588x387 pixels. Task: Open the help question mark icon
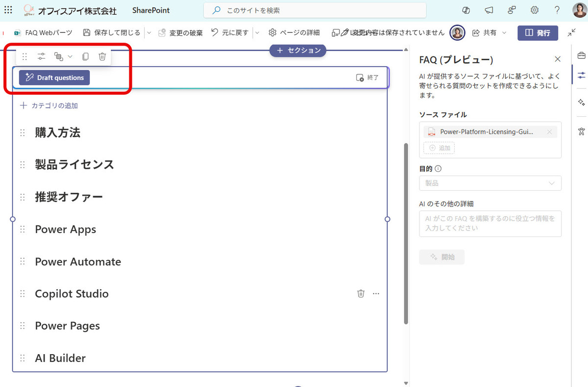click(557, 10)
